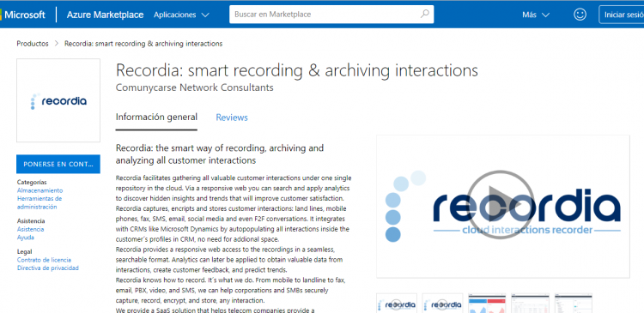644x313 pixels.
Task: Click the Recordia product title heading
Action: point(297,70)
